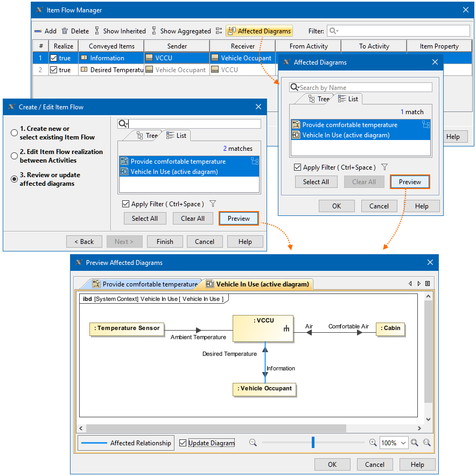
Task: Click Vehicle Occupant block in diagram
Action: click(x=264, y=389)
